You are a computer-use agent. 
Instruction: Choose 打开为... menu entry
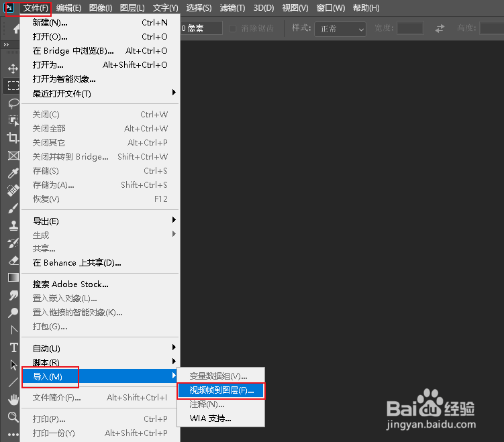coord(100,65)
